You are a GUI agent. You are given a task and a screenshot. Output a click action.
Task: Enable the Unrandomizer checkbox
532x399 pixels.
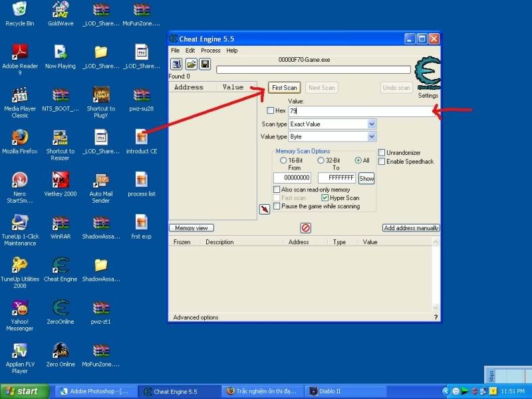(x=382, y=153)
